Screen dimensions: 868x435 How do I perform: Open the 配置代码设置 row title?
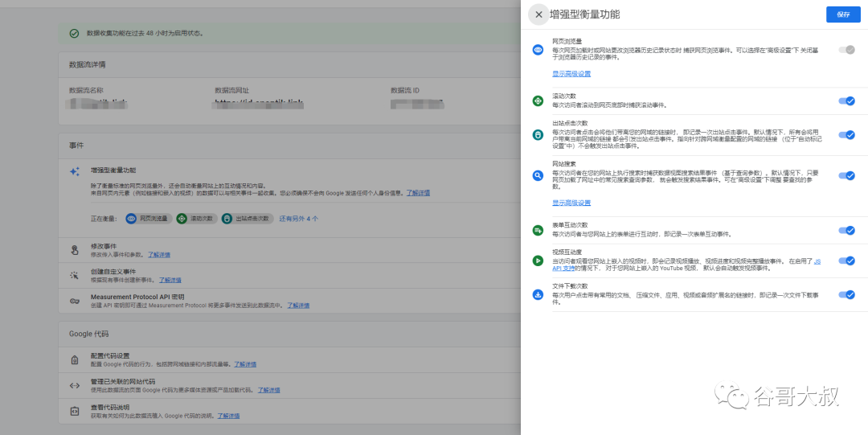(x=110, y=355)
